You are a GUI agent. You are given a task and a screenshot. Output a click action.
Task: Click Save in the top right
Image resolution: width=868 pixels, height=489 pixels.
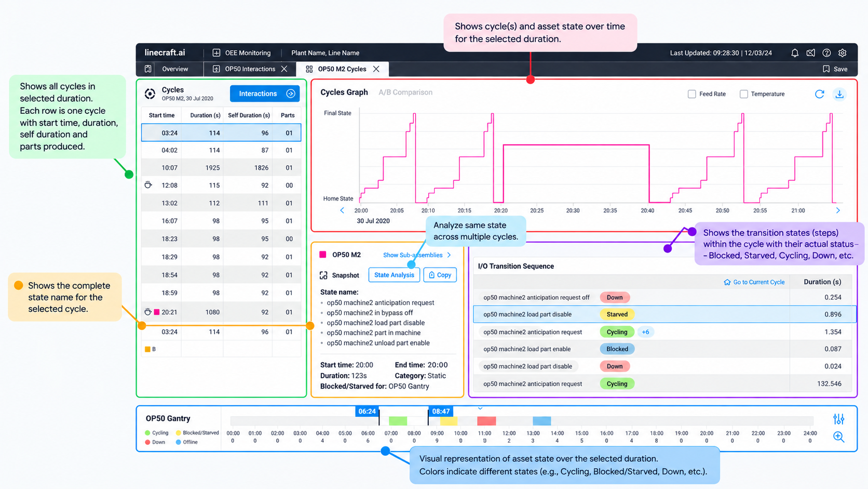(835, 69)
